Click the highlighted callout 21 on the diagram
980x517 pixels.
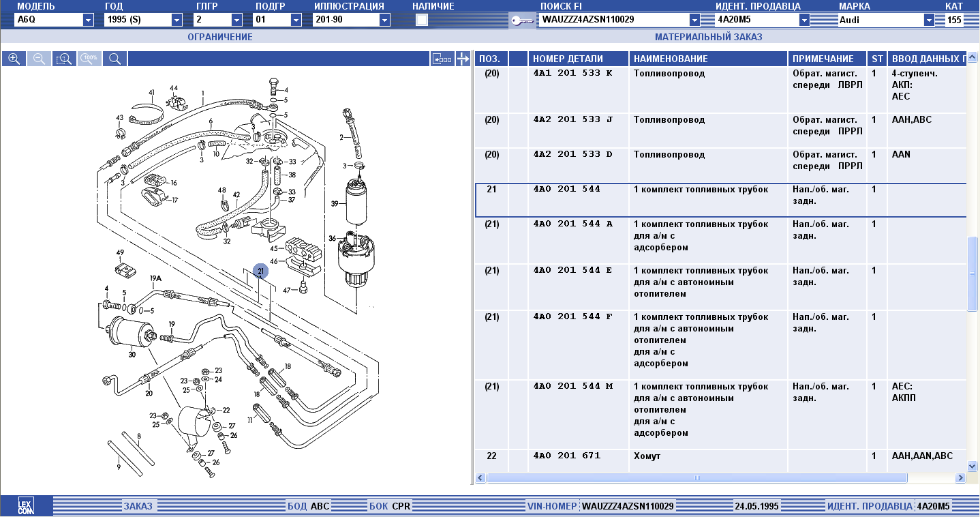[260, 271]
